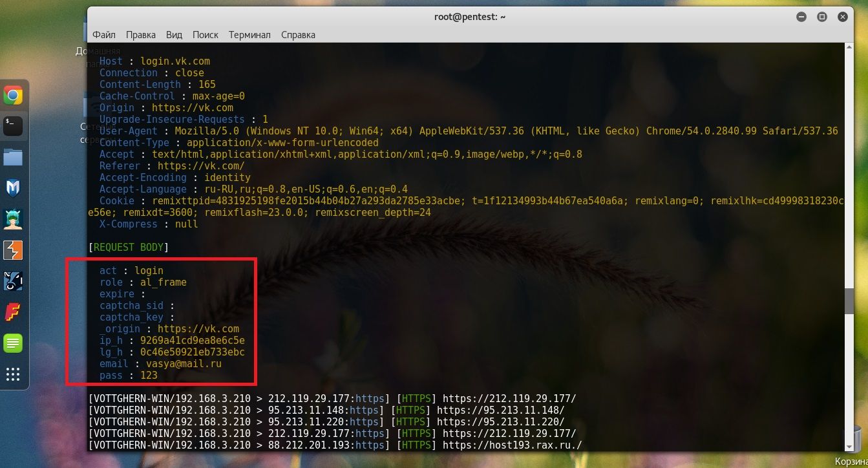The height and width of the screenshot is (468, 868).
Task: Launch Burp Suite from the dock
Action: click(14, 250)
